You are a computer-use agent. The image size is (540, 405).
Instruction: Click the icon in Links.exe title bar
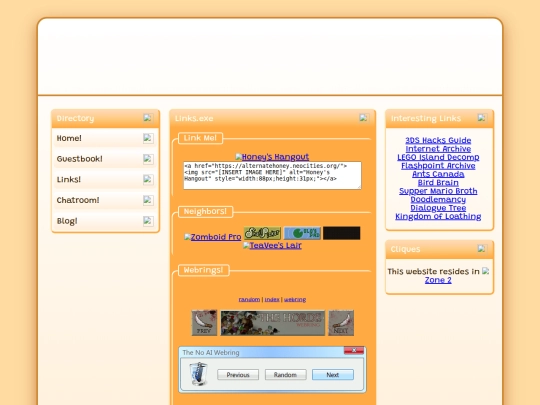364,118
